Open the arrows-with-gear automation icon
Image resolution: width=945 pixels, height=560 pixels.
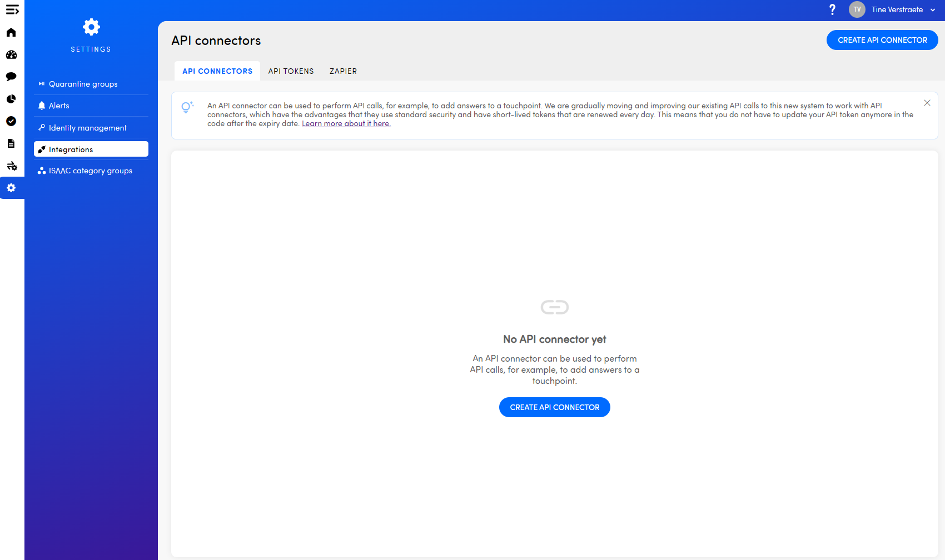[x=12, y=166]
